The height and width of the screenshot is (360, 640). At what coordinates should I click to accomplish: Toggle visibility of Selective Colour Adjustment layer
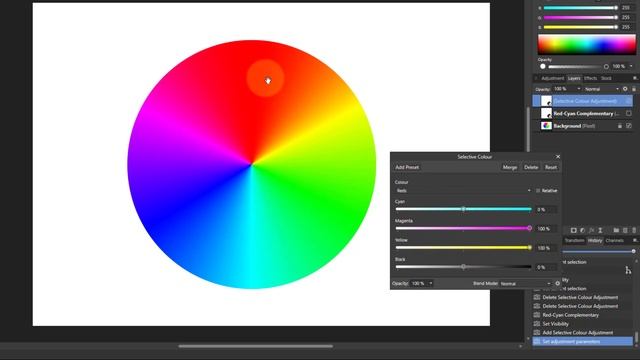click(x=629, y=101)
